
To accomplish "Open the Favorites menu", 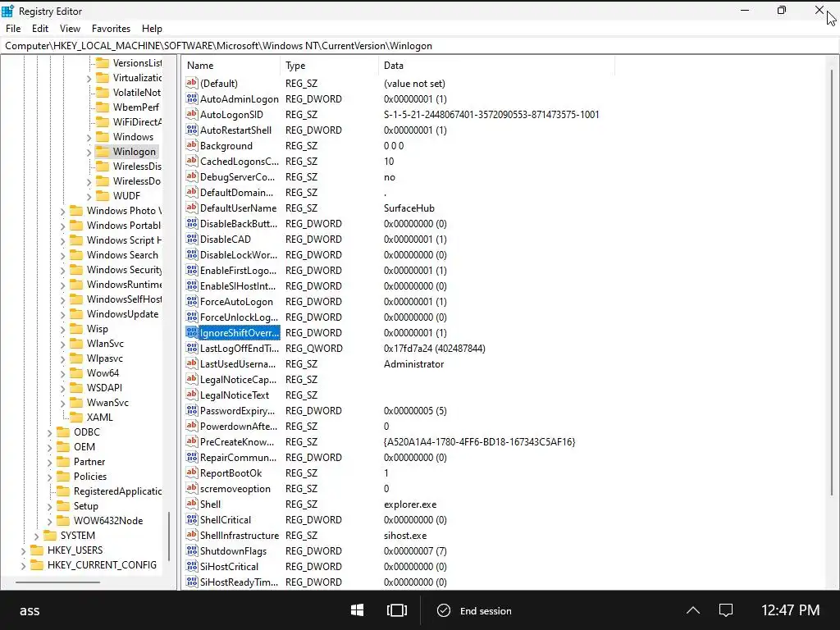I will [111, 29].
